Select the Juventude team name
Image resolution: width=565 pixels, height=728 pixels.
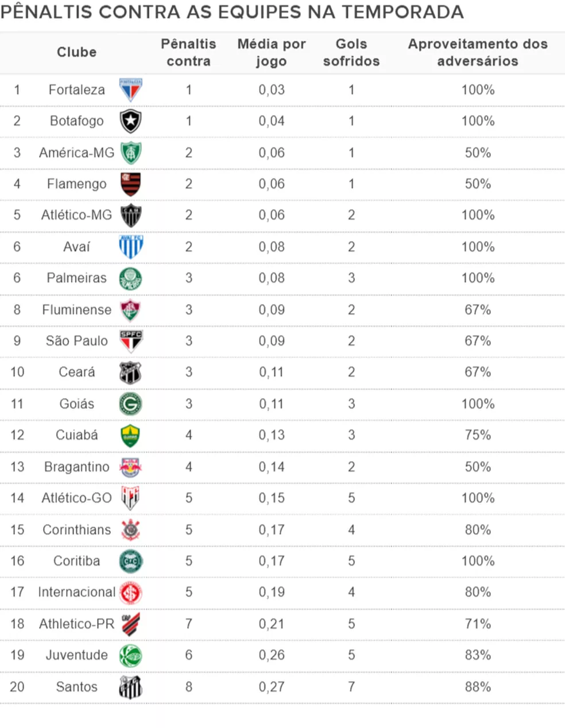(77, 655)
